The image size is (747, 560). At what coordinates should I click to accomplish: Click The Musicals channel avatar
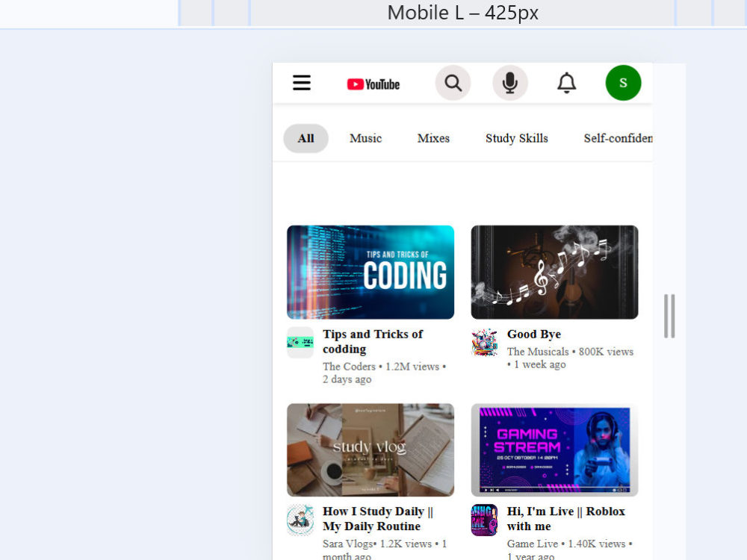pyautogui.click(x=485, y=343)
